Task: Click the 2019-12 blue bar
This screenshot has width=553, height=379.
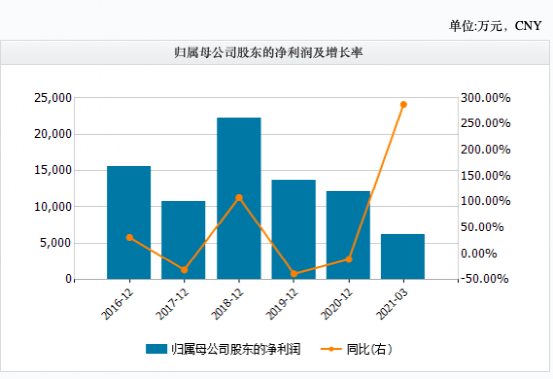Action: 293,230
